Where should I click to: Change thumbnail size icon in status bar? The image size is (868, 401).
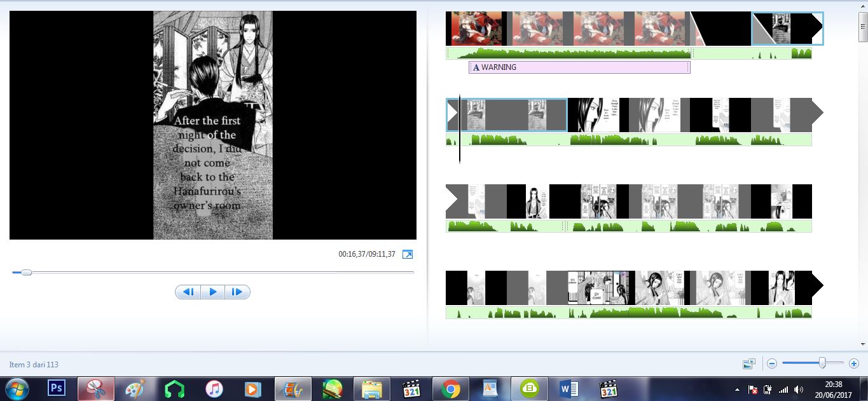coord(749,364)
